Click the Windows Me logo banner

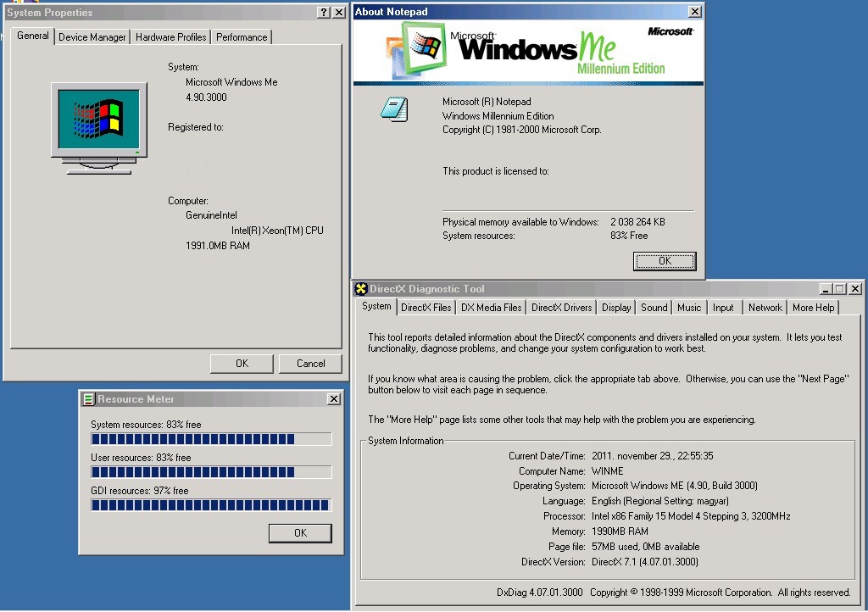click(529, 51)
